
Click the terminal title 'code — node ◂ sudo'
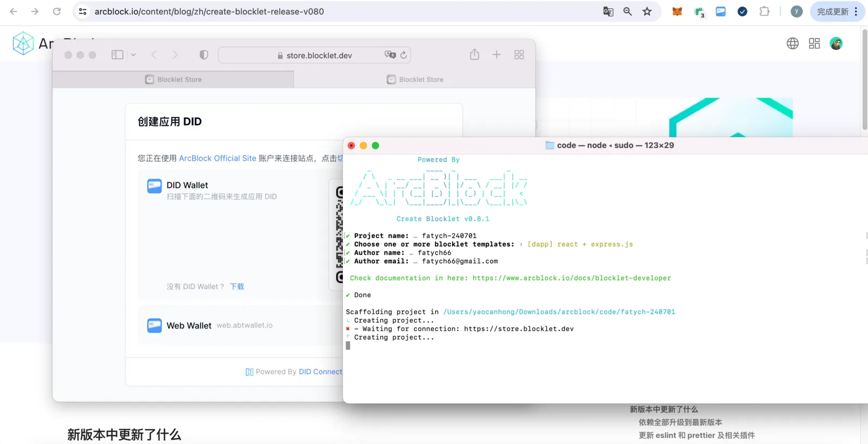pyautogui.click(x=610, y=145)
